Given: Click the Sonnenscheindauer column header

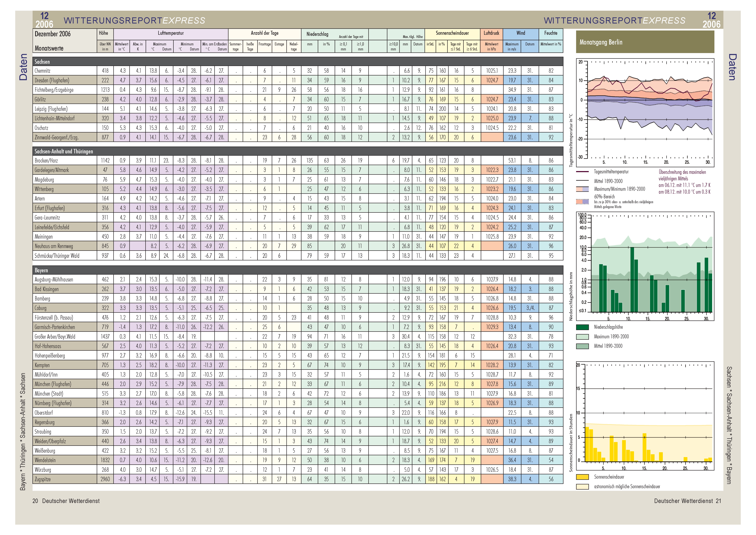Looking at the screenshot, I should coord(452,33).
